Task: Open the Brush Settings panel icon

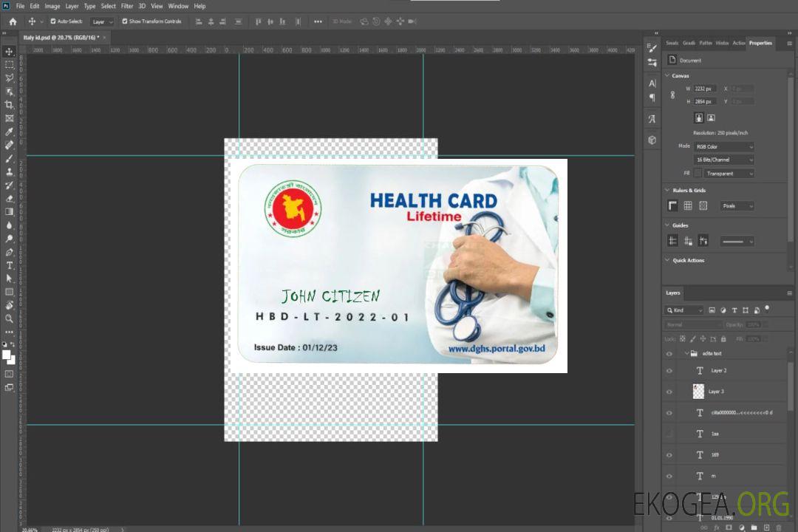Action: click(x=652, y=48)
